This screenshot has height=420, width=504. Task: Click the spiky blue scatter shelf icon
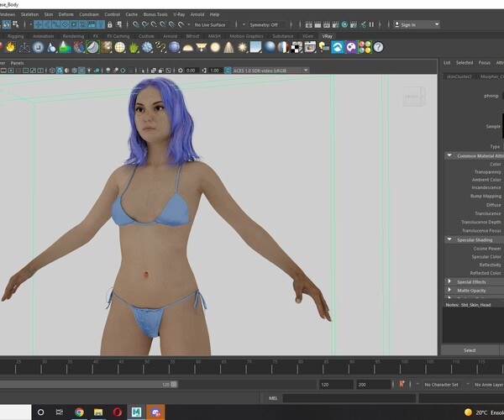pos(147,48)
